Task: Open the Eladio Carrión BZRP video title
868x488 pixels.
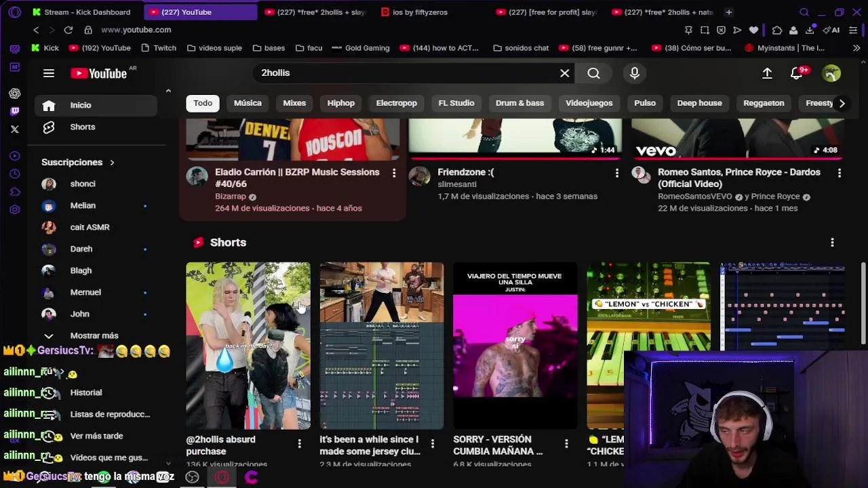Action: 297,178
